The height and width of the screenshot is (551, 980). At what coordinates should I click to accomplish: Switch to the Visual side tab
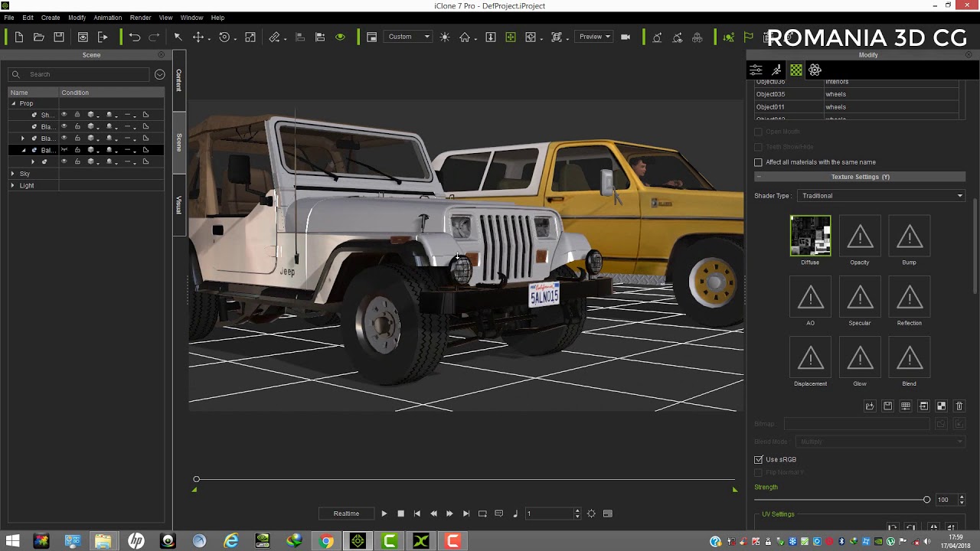point(179,205)
